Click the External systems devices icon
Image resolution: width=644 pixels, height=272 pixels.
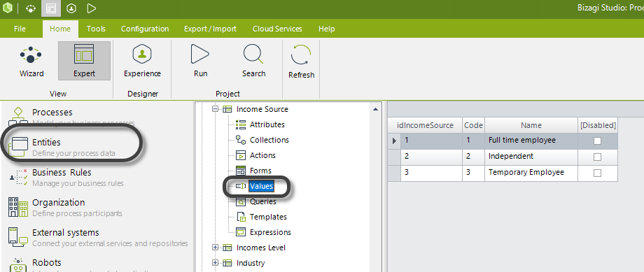(x=18, y=237)
